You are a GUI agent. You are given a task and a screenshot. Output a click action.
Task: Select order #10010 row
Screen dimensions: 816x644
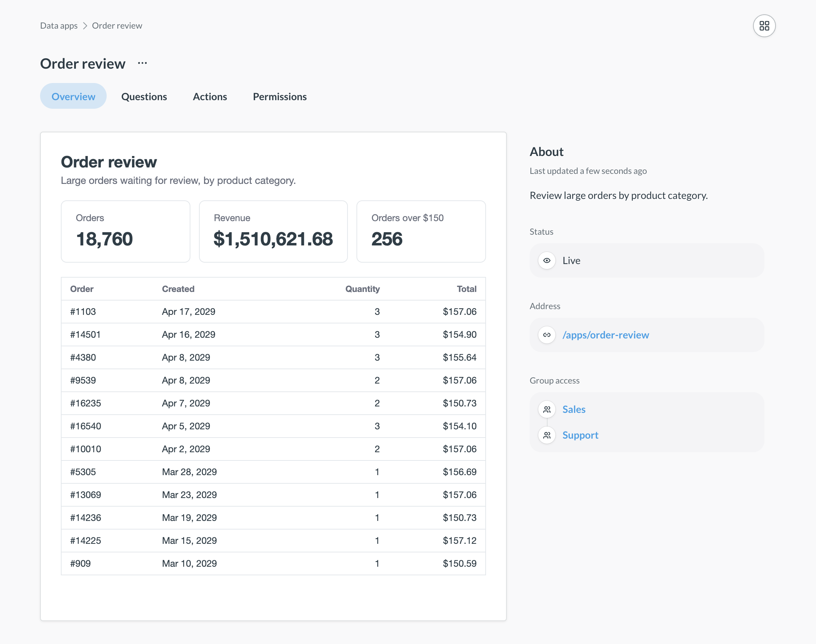(x=273, y=449)
